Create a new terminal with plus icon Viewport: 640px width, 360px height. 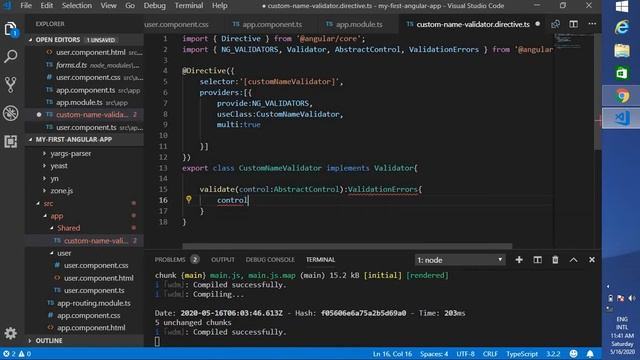[519, 260]
